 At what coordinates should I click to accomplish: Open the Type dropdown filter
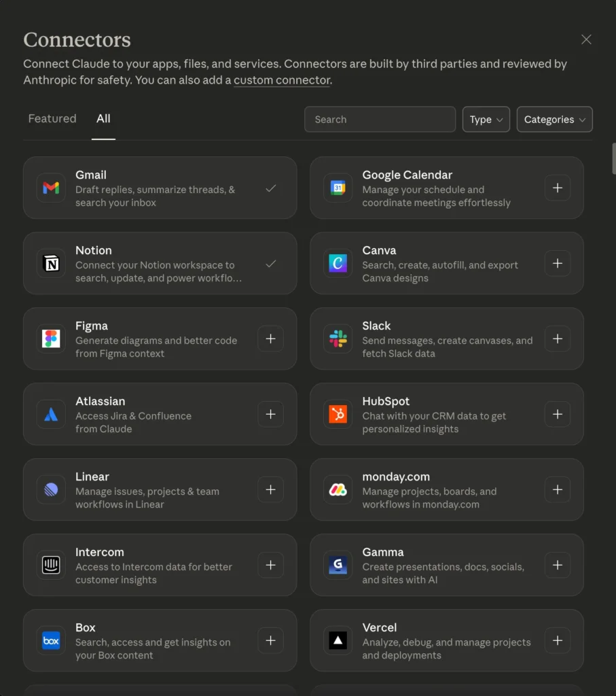pos(486,120)
